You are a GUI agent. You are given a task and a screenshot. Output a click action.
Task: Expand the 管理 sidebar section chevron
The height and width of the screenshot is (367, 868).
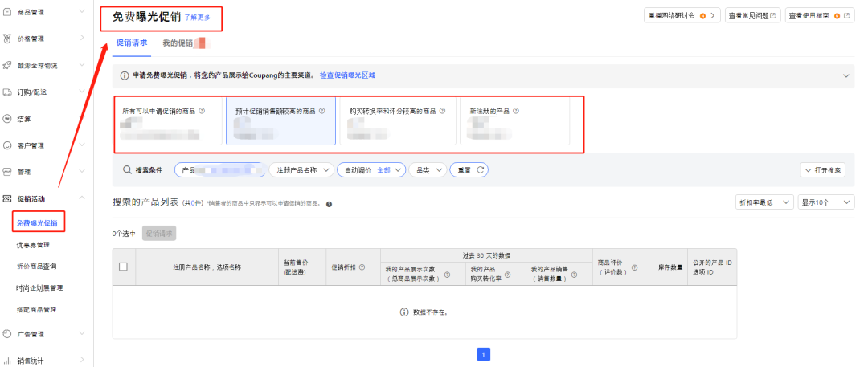82,172
